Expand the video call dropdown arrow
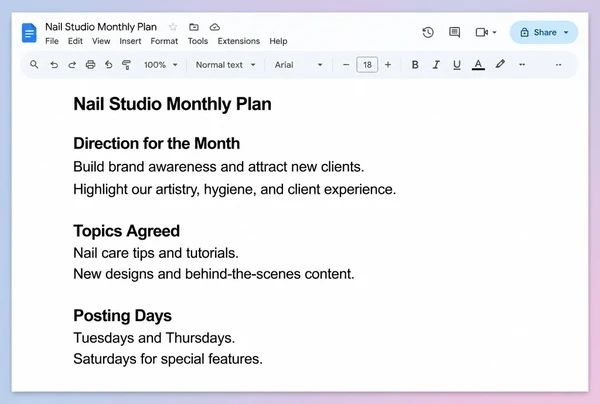This screenshot has width=600, height=404. coord(494,33)
